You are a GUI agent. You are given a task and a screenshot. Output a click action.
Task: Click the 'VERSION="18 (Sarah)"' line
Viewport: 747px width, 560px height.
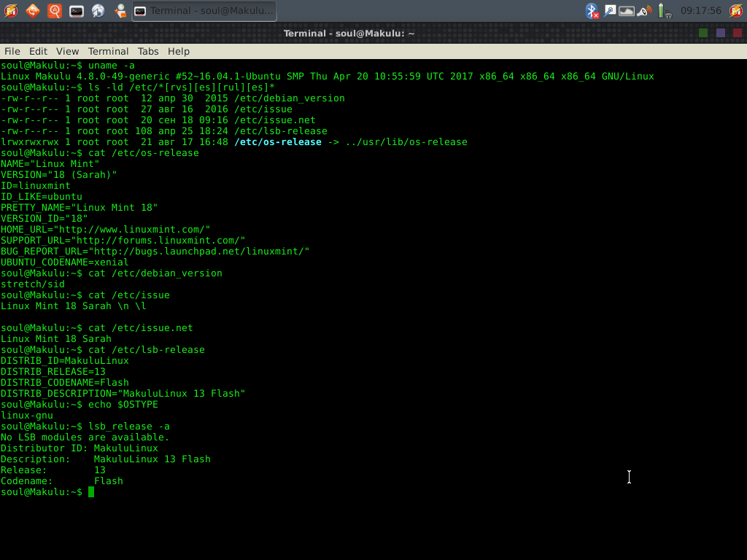pyautogui.click(x=58, y=175)
